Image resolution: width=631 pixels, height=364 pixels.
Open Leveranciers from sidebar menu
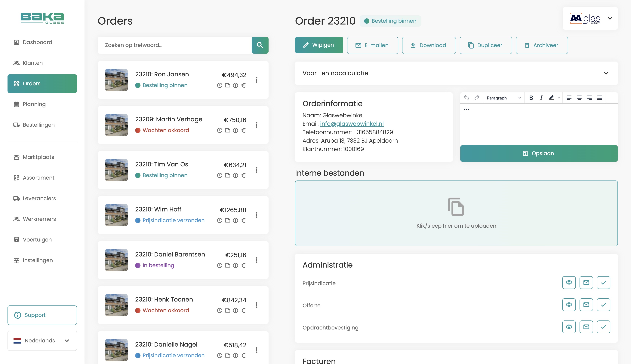click(39, 198)
